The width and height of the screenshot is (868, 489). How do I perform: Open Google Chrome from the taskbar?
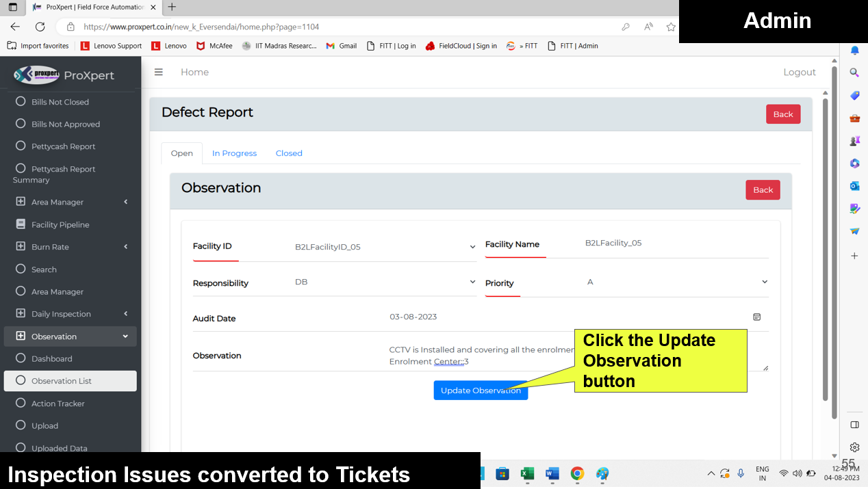[x=577, y=473]
